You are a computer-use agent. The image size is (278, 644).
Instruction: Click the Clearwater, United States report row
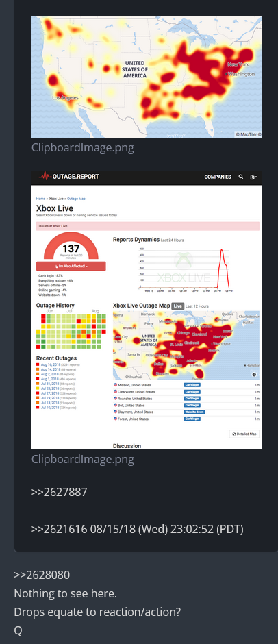pos(186,392)
